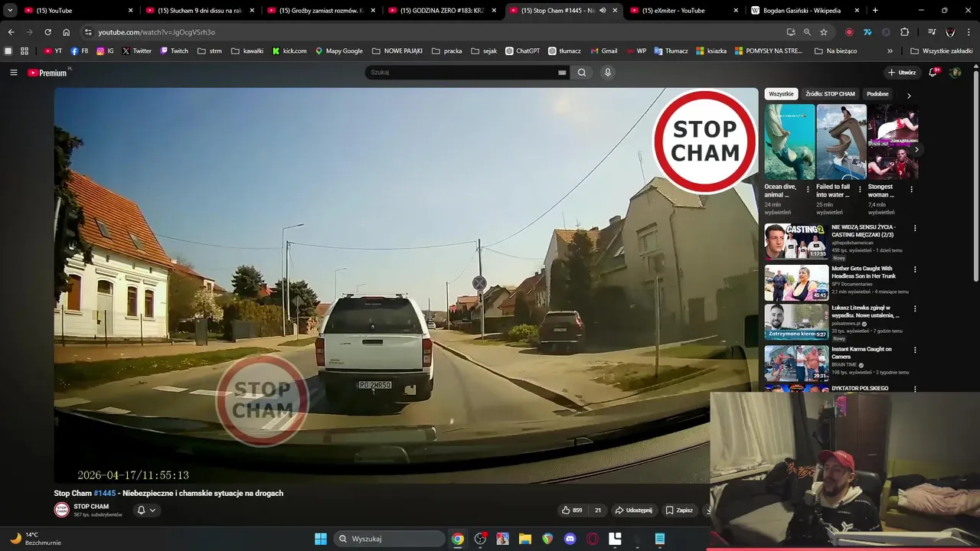Open the on-screen keyboard icon in search box

(562, 73)
